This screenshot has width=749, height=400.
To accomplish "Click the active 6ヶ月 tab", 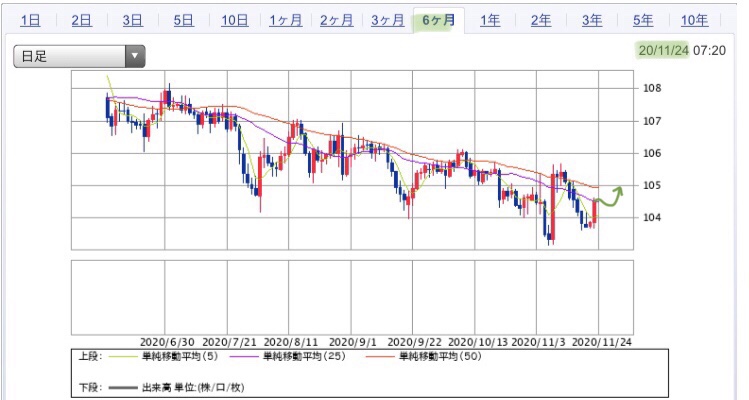I will (x=439, y=20).
